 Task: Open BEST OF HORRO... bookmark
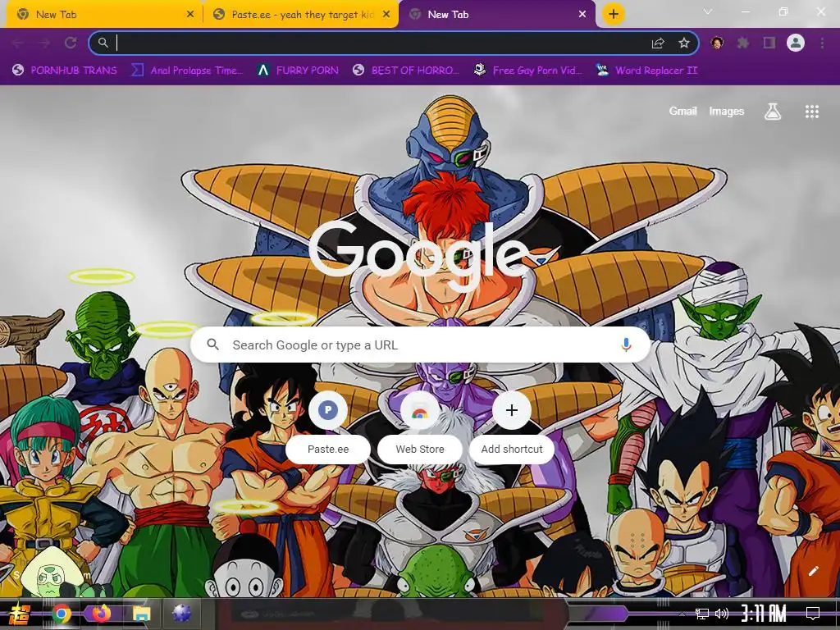[x=407, y=71]
